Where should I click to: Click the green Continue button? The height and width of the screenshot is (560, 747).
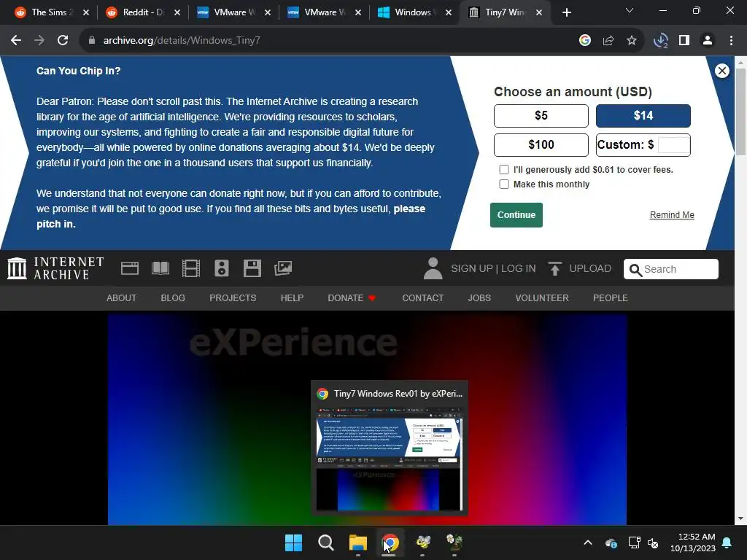pyautogui.click(x=516, y=215)
